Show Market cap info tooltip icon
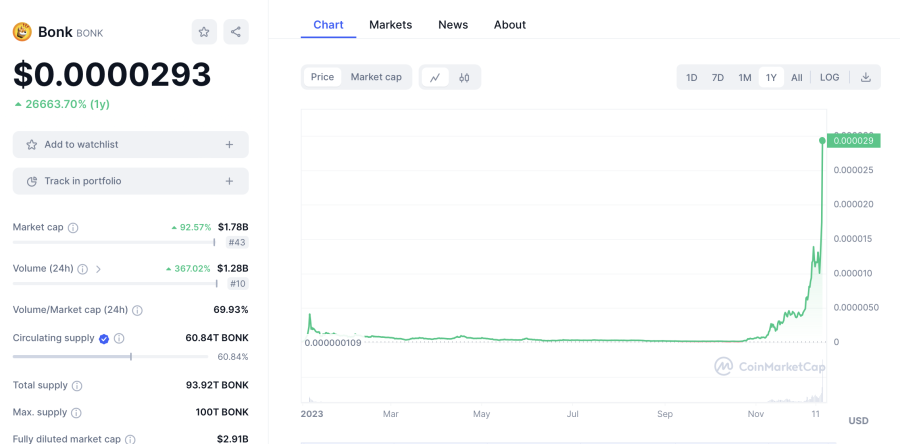Viewport: 900px width, 444px height. [73, 228]
